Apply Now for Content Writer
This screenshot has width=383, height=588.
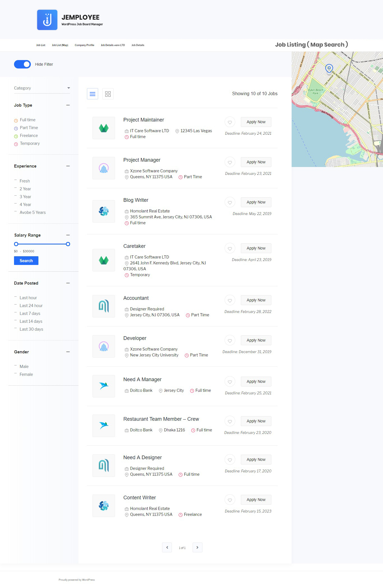pos(256,500)
